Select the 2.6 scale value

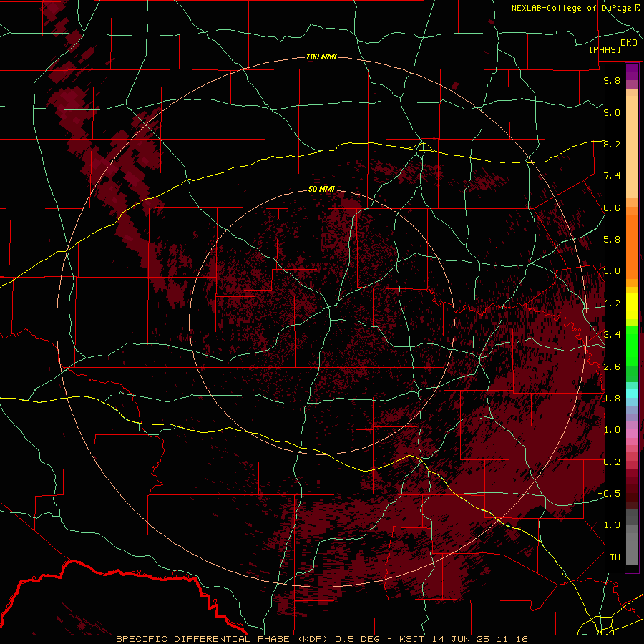pos(612,367)
